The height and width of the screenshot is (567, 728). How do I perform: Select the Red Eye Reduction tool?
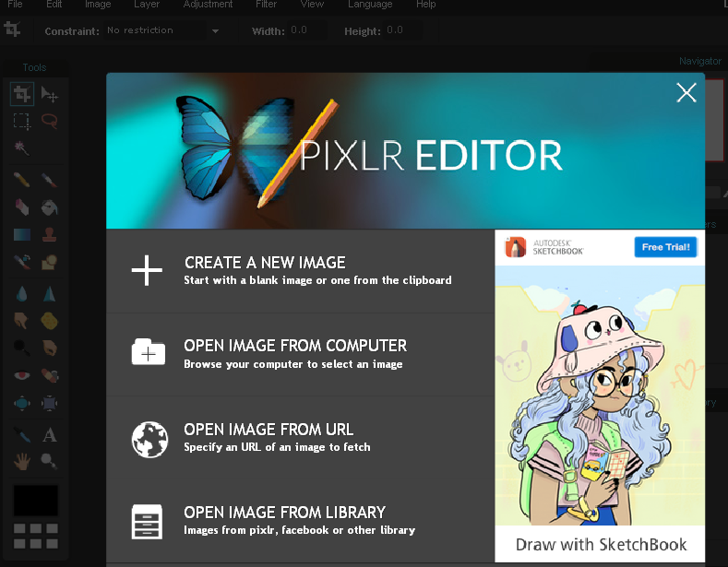pos(22,375)
